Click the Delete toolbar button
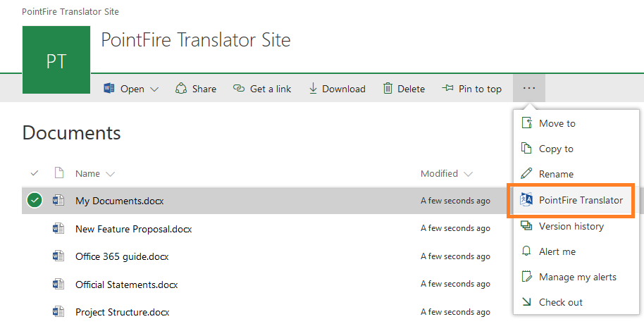 tap(404, 88)
